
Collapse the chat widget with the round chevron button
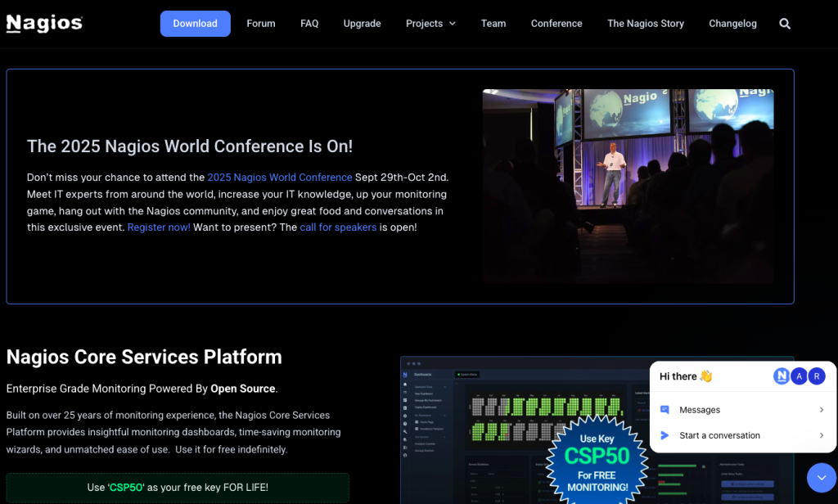point(822,477)
